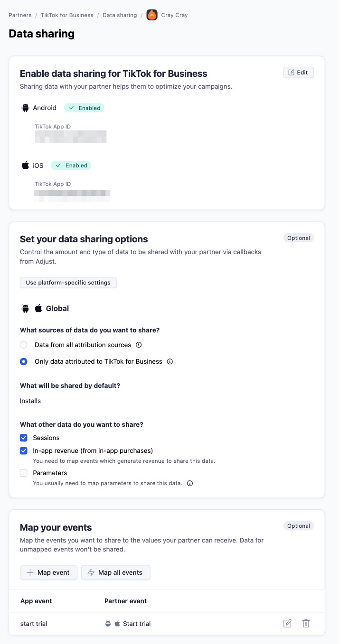The height and width of the screenshot is (644, 339).
Task: Click Use platform-specific settings
Action: click(68, 283)
